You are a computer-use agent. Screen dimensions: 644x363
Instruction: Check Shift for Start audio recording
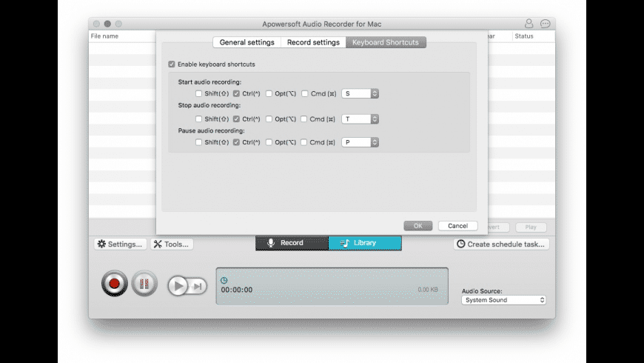pos(199,94)
